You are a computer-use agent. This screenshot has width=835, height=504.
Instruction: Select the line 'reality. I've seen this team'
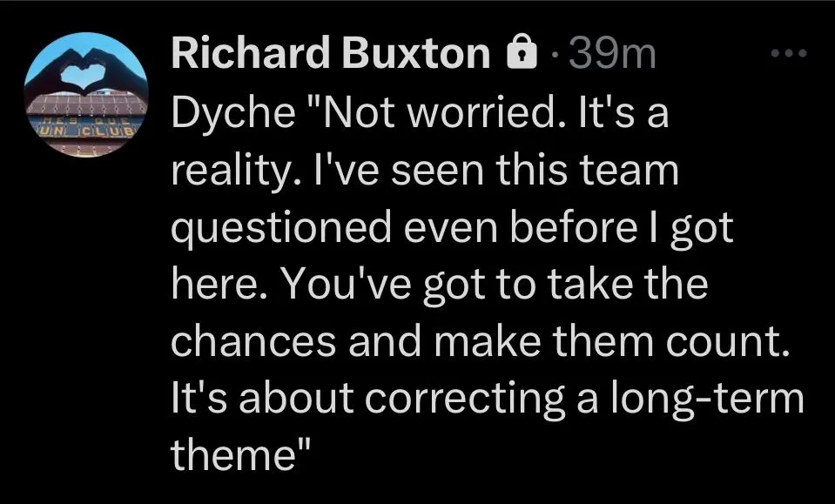point(423,171)
